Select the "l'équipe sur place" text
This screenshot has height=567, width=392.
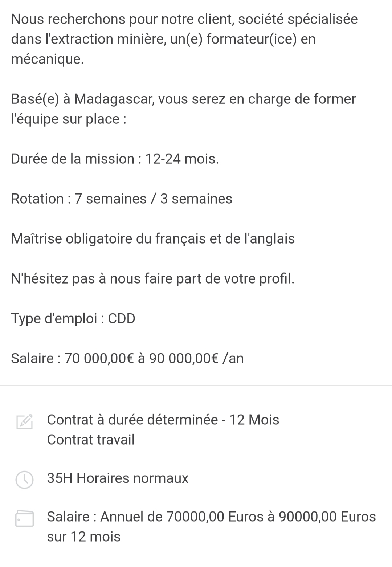pyautogui.click(x=65, y=119)
